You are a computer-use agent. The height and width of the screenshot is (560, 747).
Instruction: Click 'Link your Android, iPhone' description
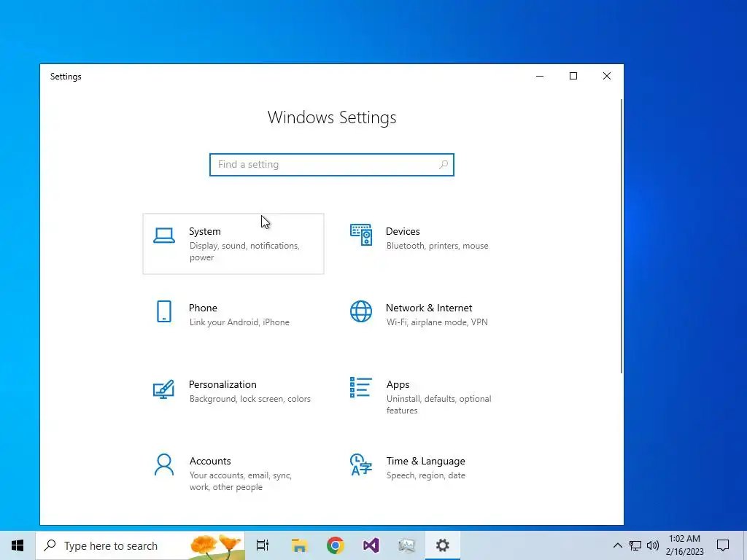click(x=239, y=322)
